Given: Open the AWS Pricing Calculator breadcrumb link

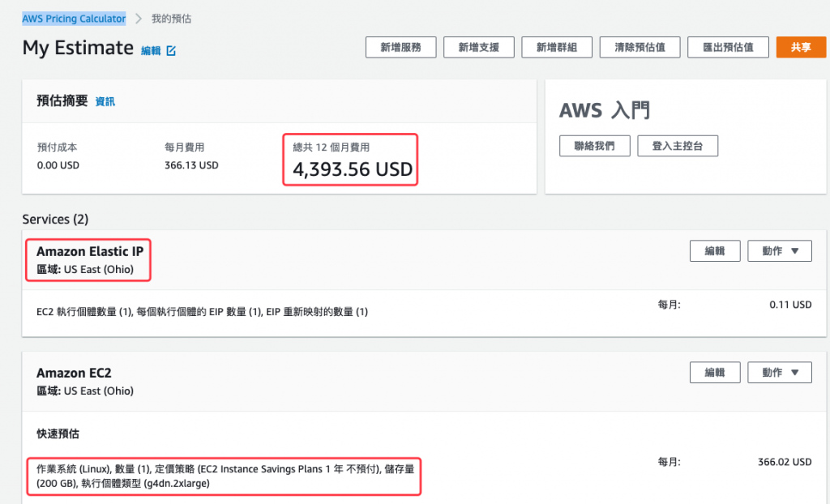Looking at the screenshot, I should coord(74,19).
